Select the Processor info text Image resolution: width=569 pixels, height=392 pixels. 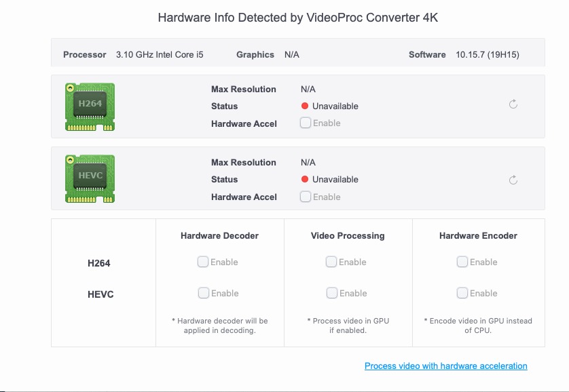pyautogui.click(x=160, y=55)
